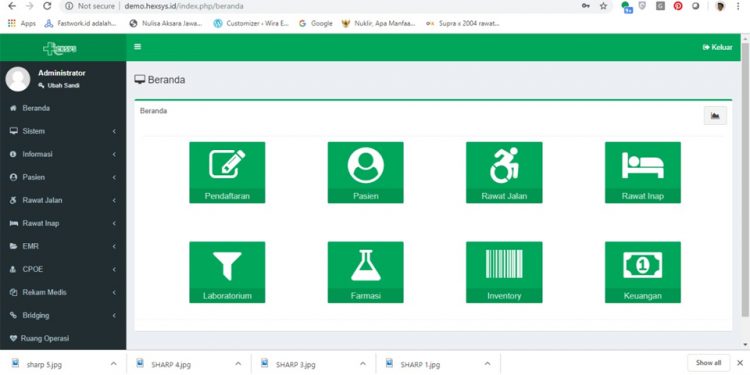The width and height of the screenshot is (750, 375).
Task: Click Chrome profile avatar
Action: tap(720, 6)
